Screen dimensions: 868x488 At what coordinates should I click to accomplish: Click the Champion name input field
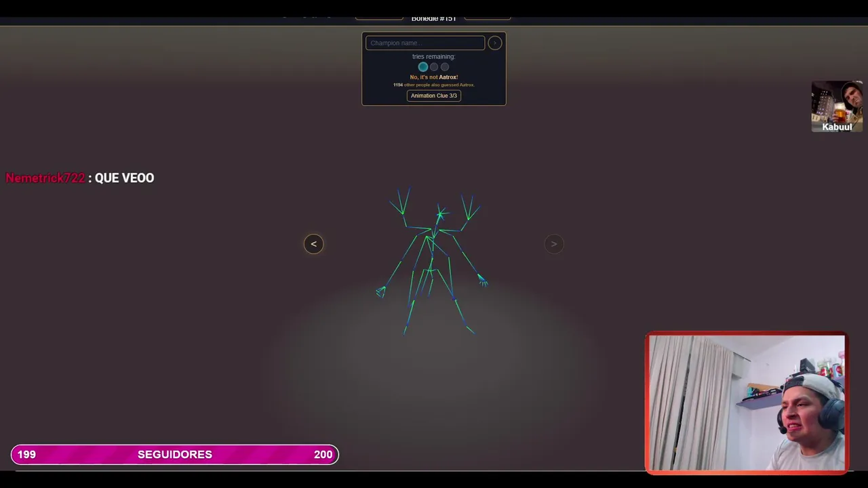pos(425,43)
